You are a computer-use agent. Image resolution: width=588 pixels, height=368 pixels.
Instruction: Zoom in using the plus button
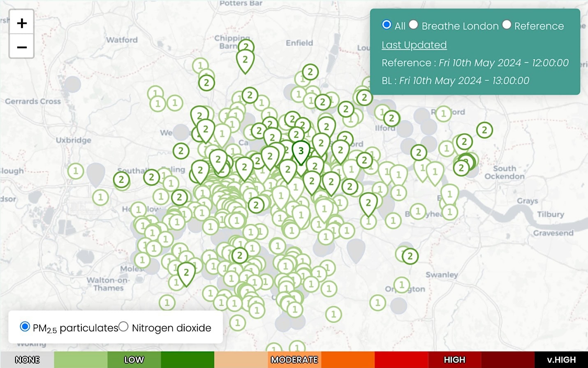pyautogui.click(x=21, y=23)
